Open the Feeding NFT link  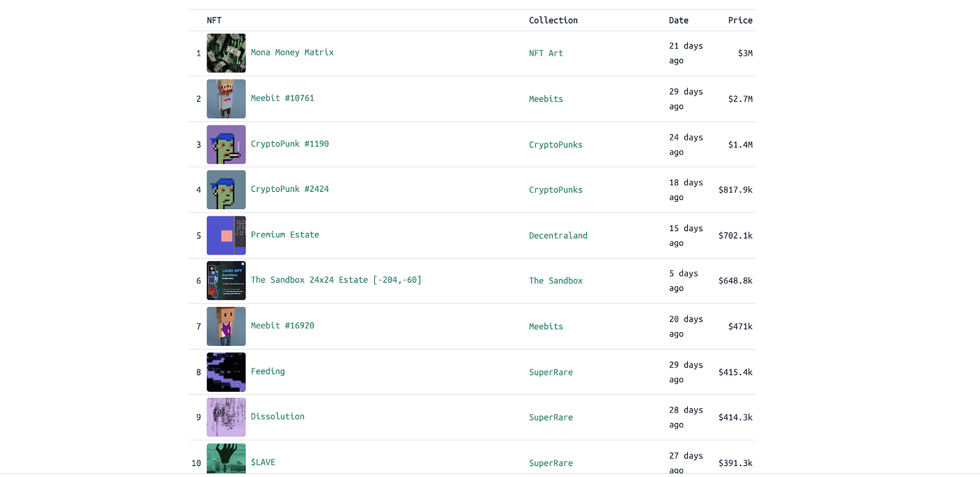click(x=268, y=371)
